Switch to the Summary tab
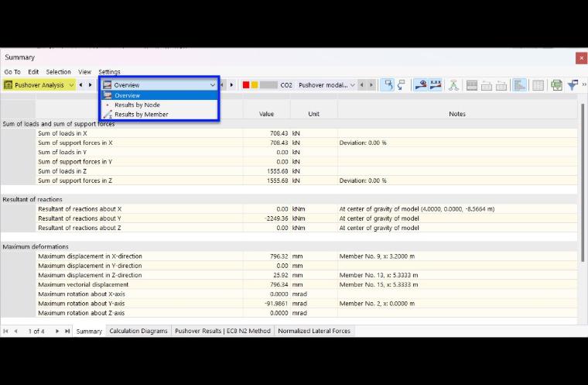Image resolution: width=588 pixels, height=385 pixels. pyautogui.click(x=89, y=331)
